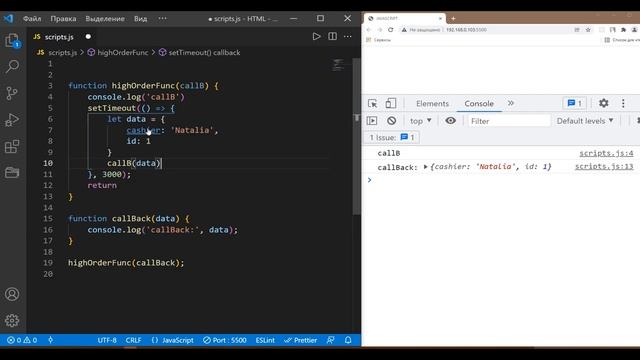Click the VS Code logo icon

8,18
